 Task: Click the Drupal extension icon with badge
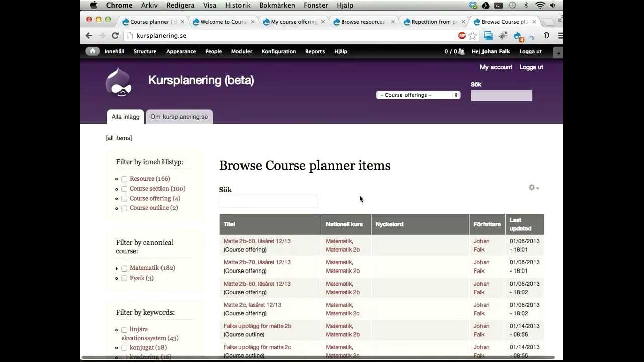point(518,36)
